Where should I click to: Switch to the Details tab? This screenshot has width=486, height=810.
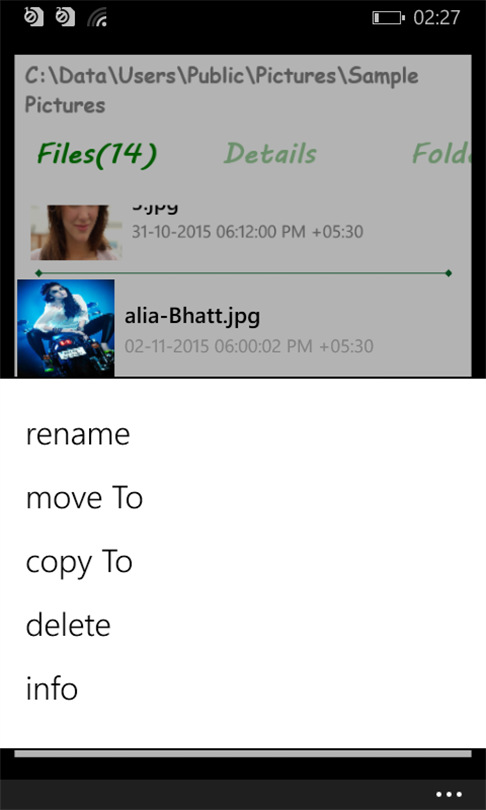(271, 153)
